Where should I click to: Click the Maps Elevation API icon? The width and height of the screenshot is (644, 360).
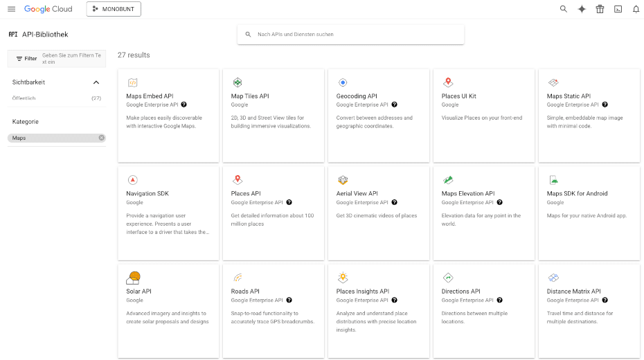(x=448, y=180)
